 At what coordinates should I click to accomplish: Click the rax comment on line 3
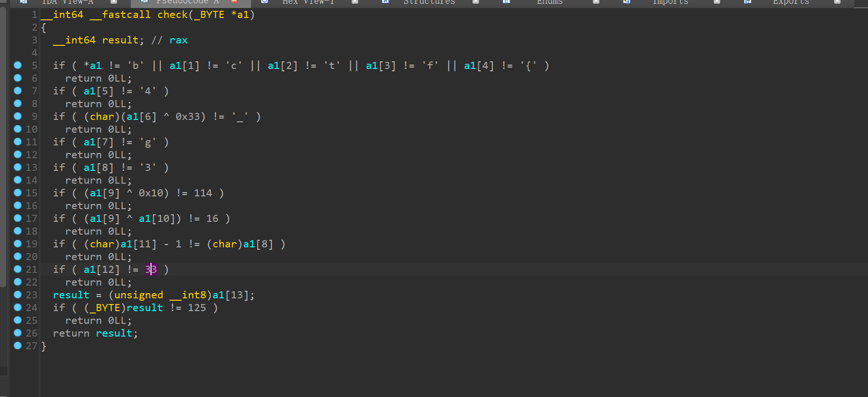(178, 40)
